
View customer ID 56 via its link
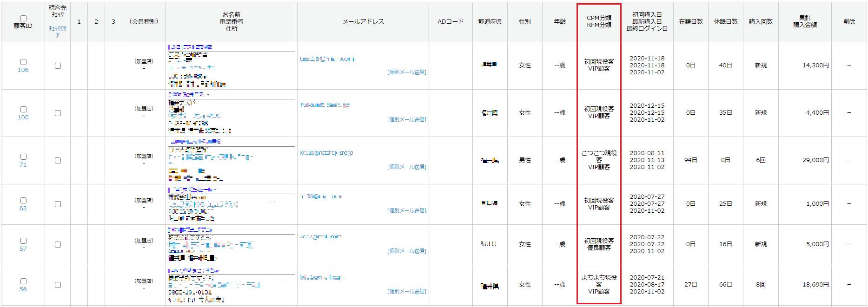23,289
